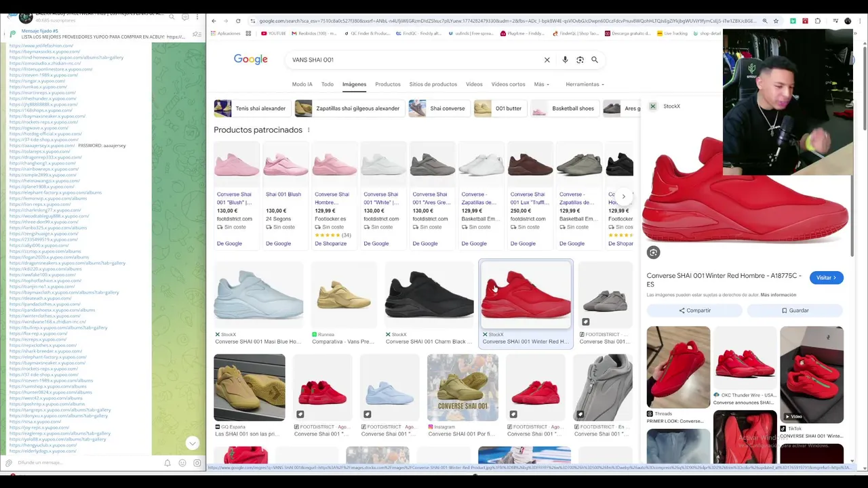Open the Live Tracking bookmark
This screenshot has height=488, width=868.
[671, 33]
